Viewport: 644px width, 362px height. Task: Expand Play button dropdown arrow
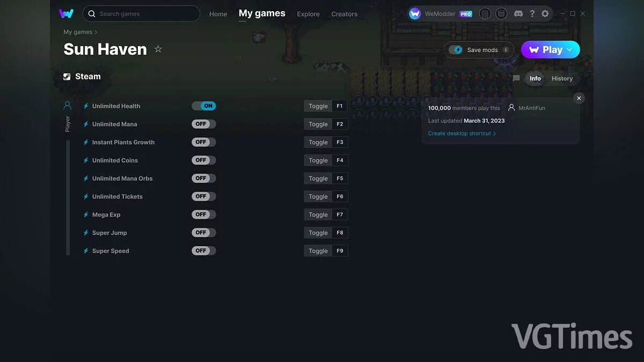coord(569,49)
